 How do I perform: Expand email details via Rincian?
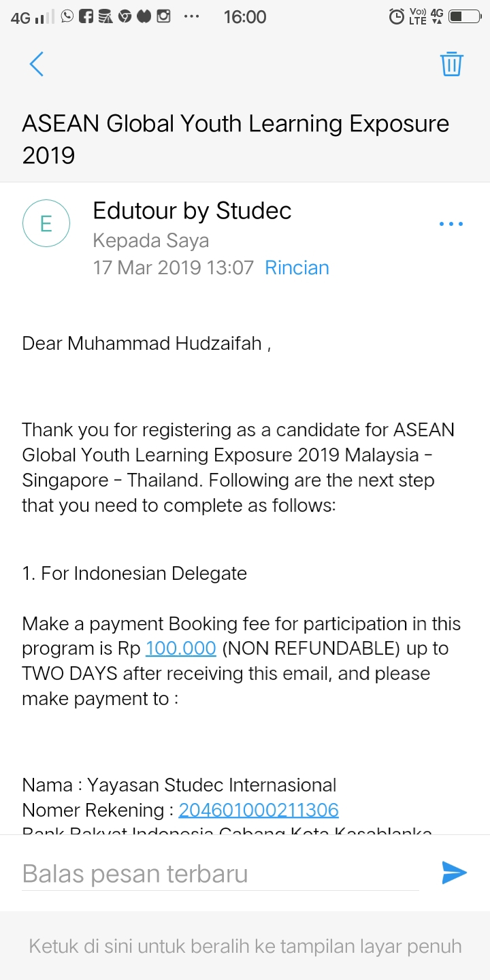pyautogui.click(x=297, y=267)
